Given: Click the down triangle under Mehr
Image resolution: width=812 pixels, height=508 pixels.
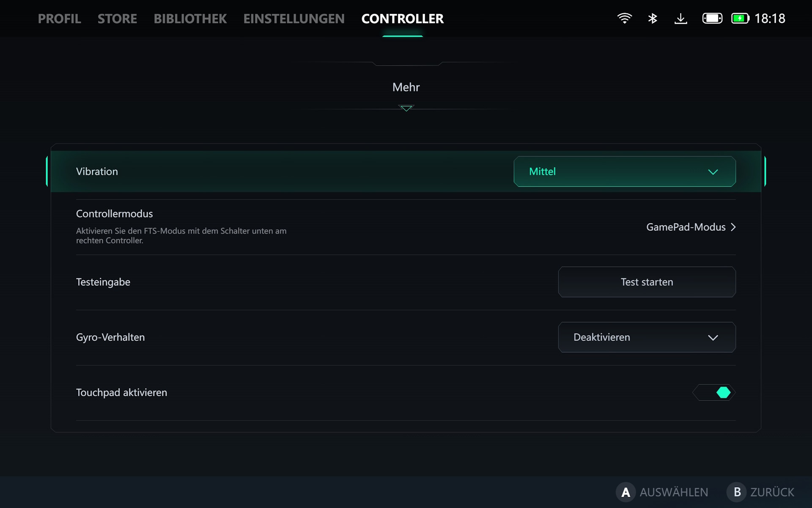Looking at the screenshot, I should 406,108.
